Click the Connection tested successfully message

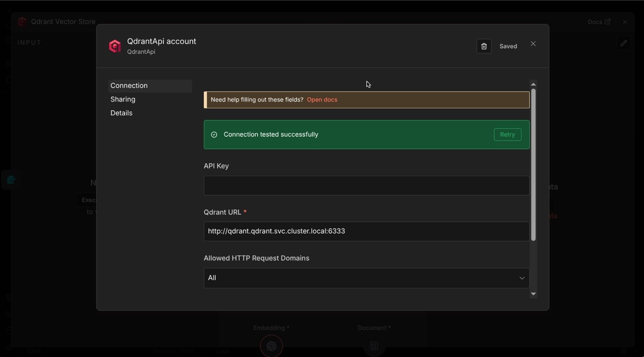point(271,135)
